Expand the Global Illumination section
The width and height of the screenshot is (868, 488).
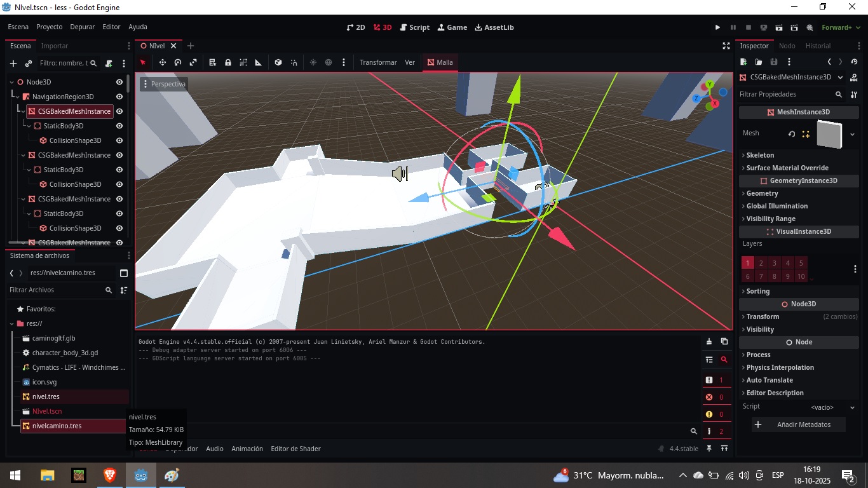click(x=799, y=206)
